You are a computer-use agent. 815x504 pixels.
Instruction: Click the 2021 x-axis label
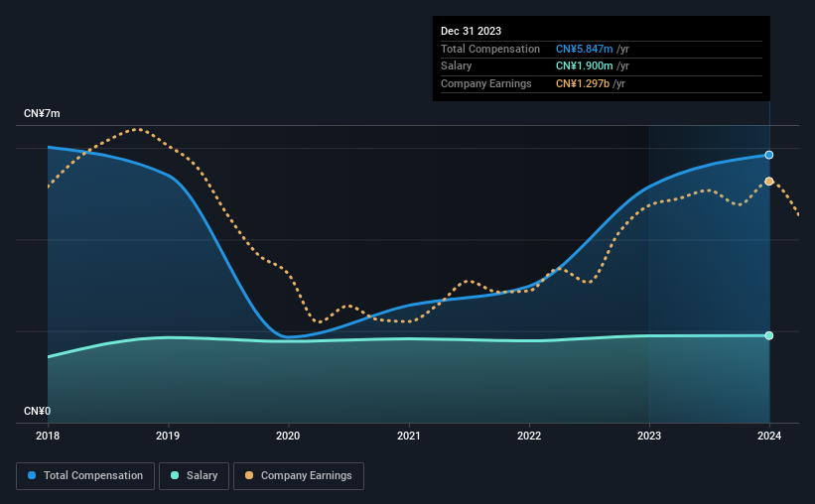point(409,436)
